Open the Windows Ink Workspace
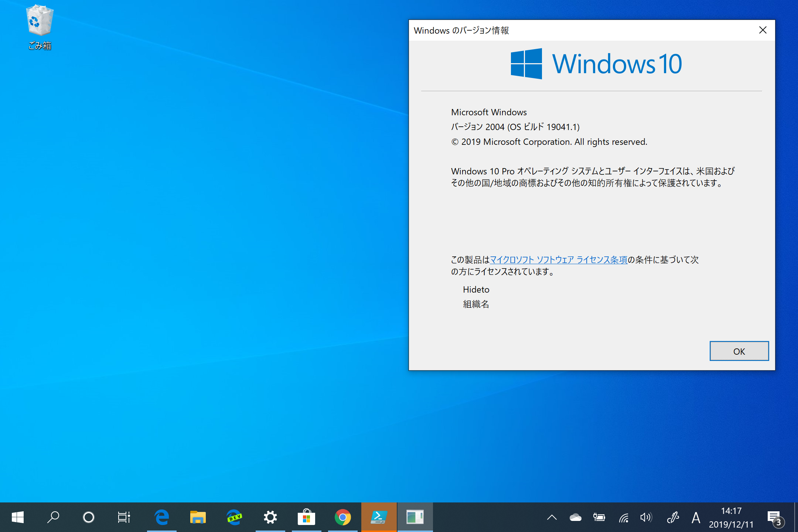 tap(673, 517)
